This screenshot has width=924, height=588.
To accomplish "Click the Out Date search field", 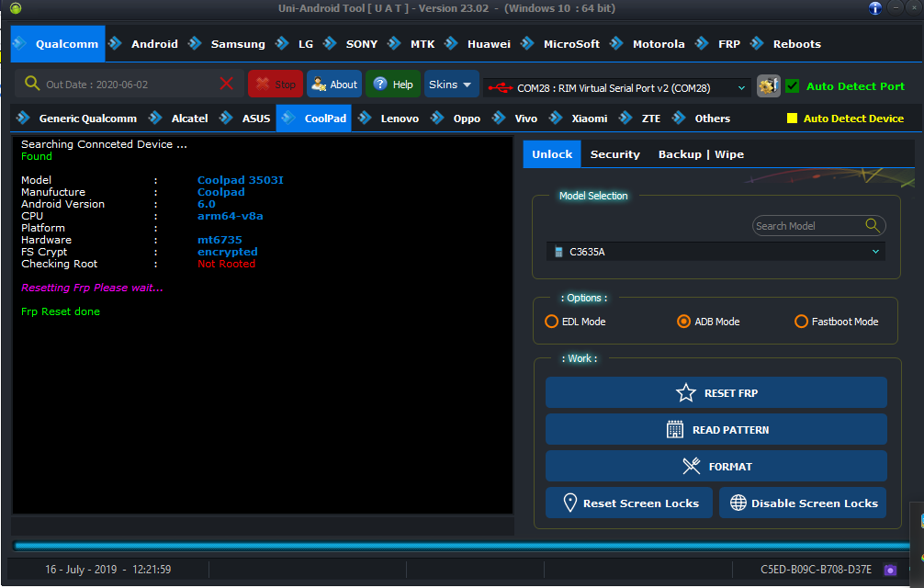I will coord(130,85).
